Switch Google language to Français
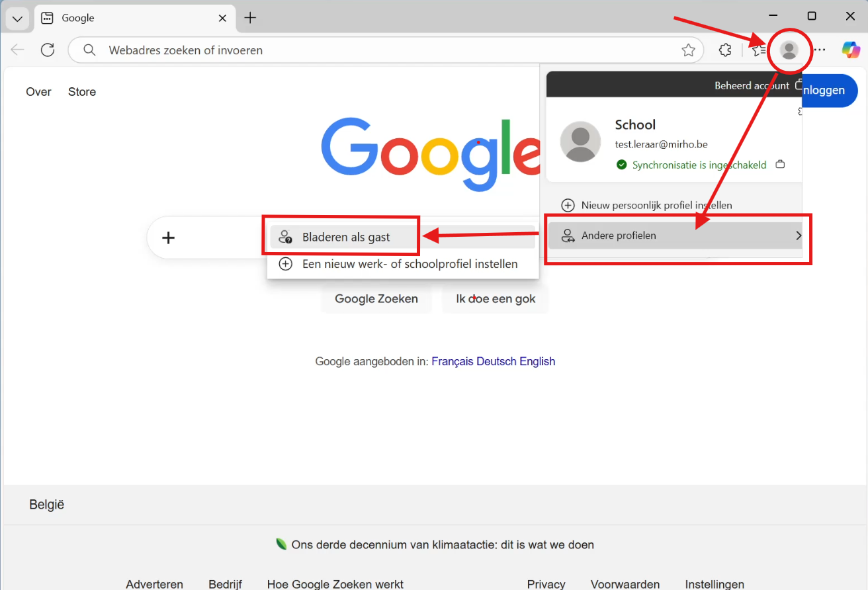Screen dimensions: 868x590 click(x=453, y=362)
